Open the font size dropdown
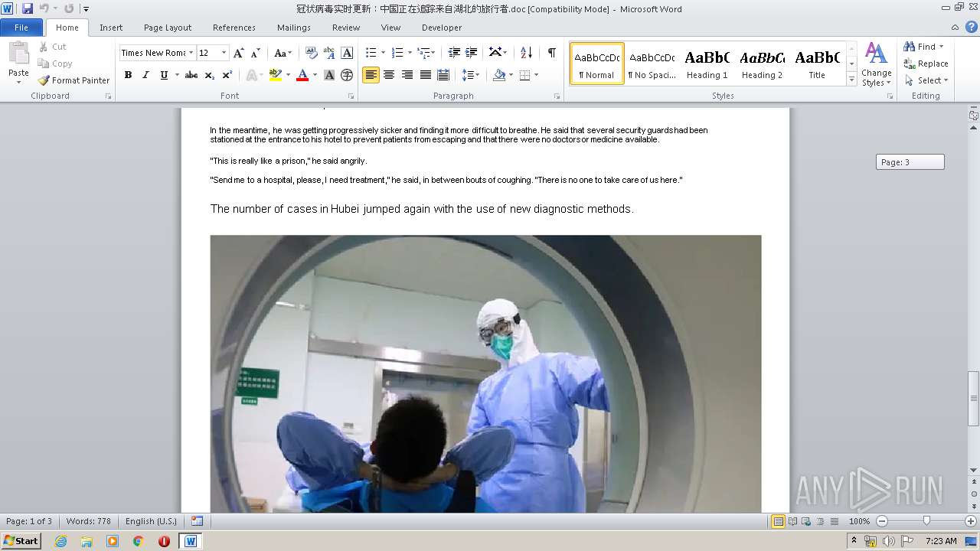The image size is (980, 551). click(224, 53)
